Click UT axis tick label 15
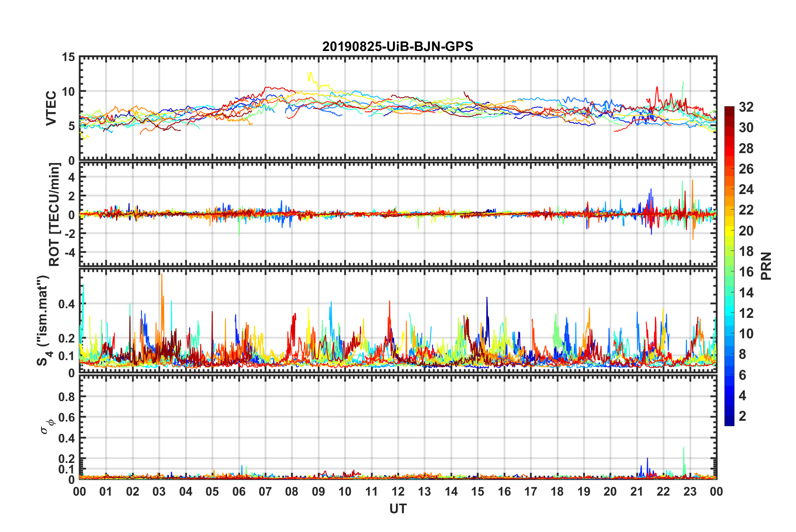 tap(478, 491)
